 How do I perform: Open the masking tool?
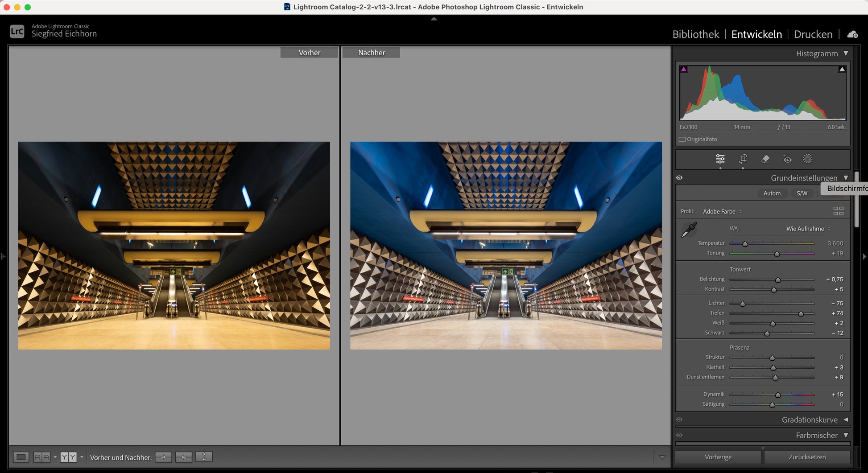click(808, 159)
